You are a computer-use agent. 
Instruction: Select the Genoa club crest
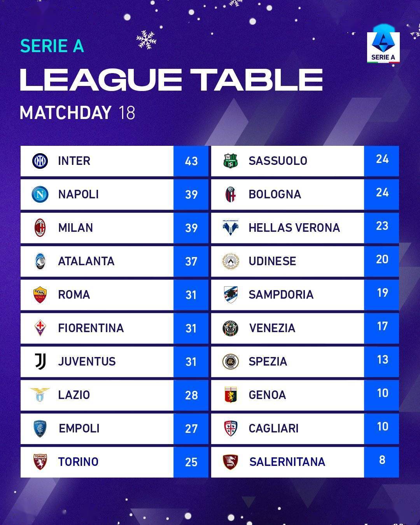click(230, 395)
